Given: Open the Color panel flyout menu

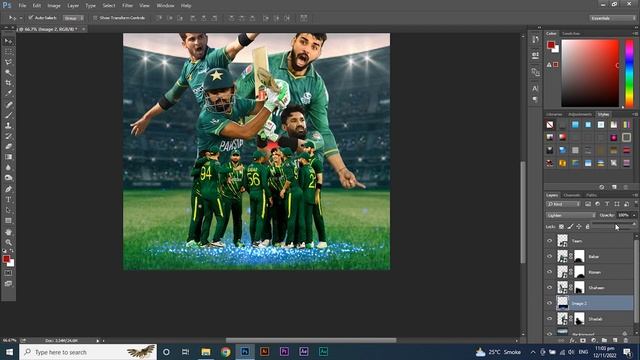Looking at the screenshot, I should (x=635, y=33).
